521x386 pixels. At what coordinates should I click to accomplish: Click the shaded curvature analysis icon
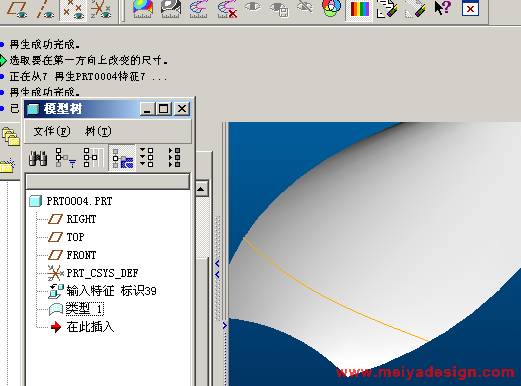click(143, 9)
